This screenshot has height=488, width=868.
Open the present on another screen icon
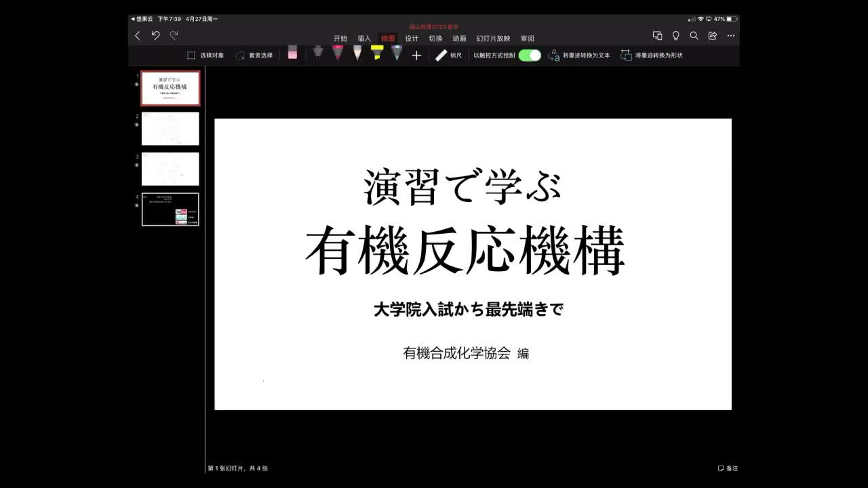coord(657,36)
